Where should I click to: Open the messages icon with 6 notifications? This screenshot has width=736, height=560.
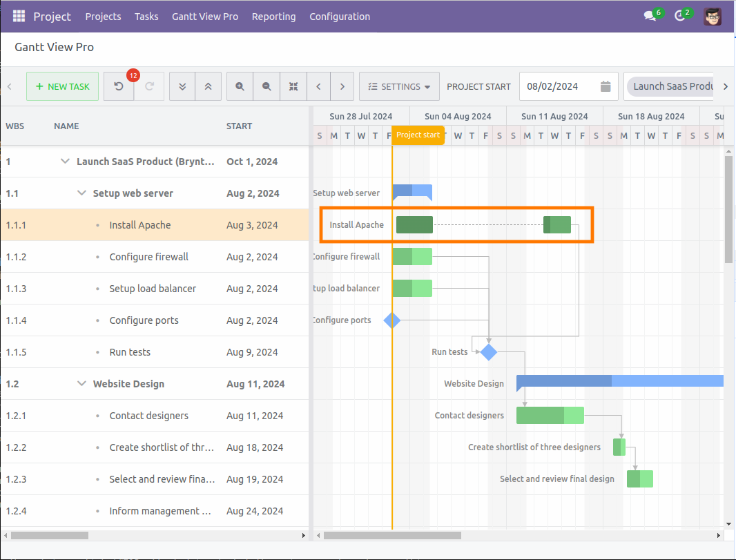pos(648,16)
